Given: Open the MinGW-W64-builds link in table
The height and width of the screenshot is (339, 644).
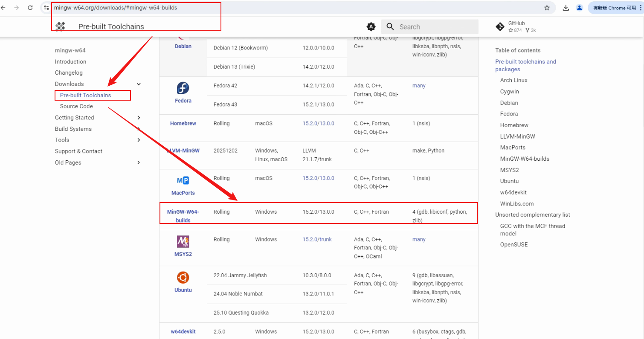Looking at the screenshot, I should click(183, 216).
